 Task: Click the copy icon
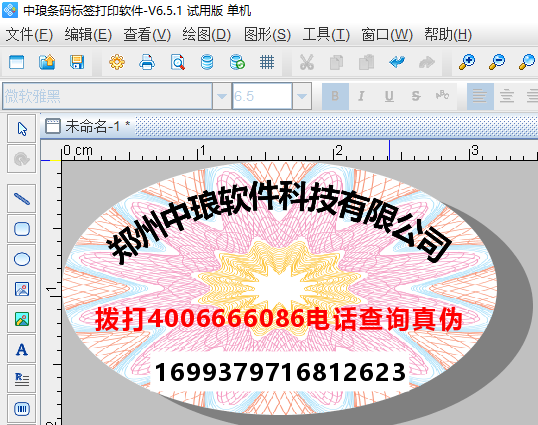click(336, 62)
